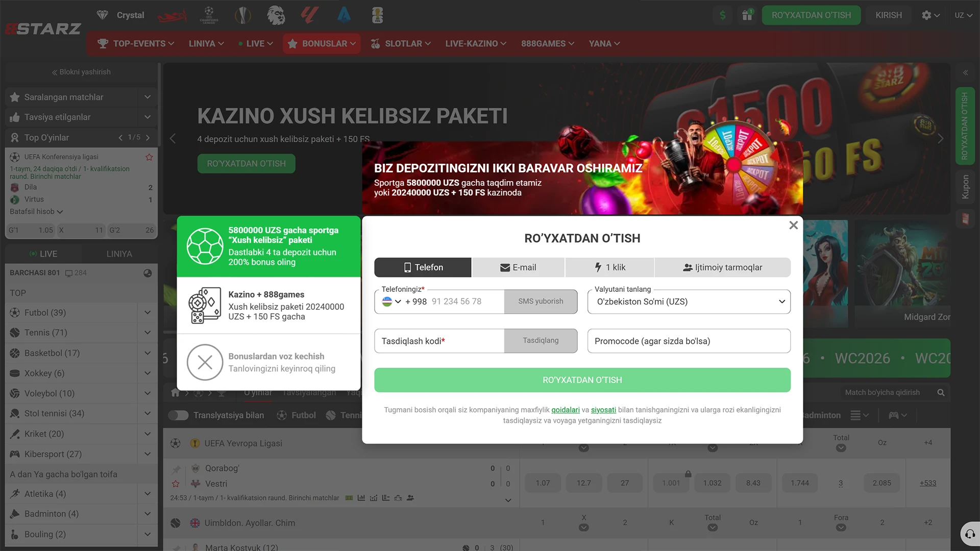
Task: Open the BONUSLAR menu
Action: pos(322,44)
